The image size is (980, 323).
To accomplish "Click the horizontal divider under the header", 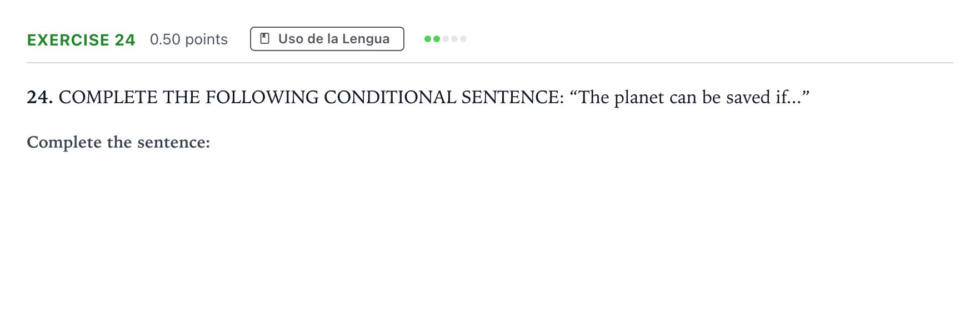I will [x=490, y=63].
